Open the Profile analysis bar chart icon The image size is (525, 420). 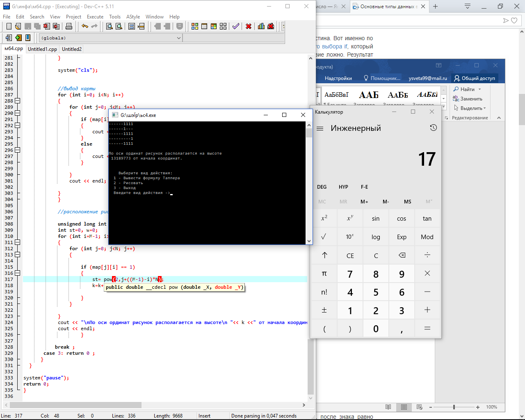261,26
